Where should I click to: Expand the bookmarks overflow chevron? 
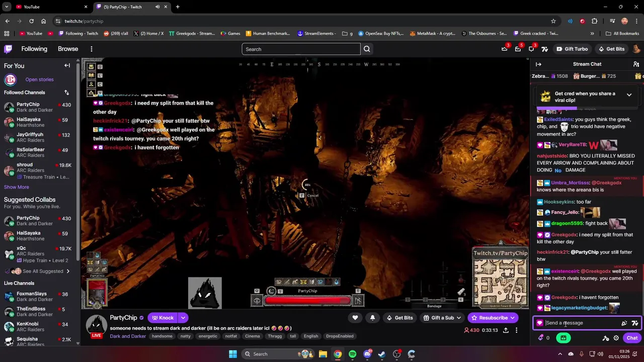(x=592, y=34)
